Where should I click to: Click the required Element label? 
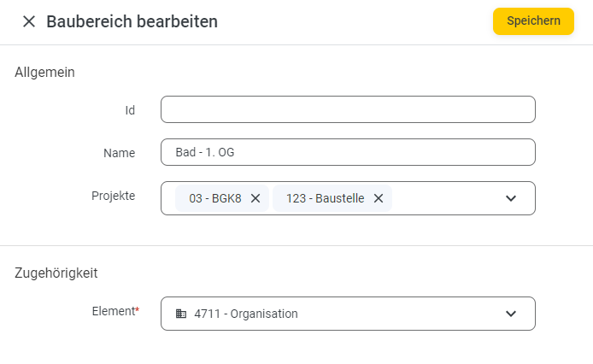point(115,311)
